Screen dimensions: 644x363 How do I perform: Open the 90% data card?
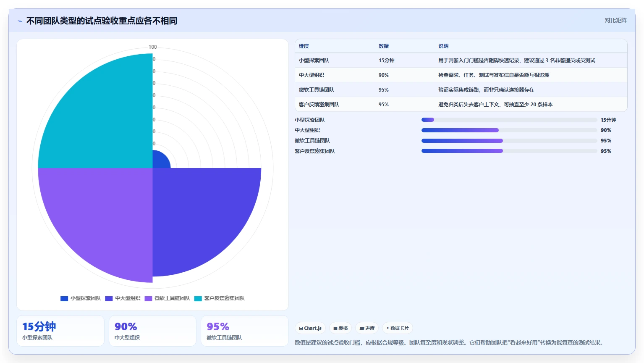[152, 331]
